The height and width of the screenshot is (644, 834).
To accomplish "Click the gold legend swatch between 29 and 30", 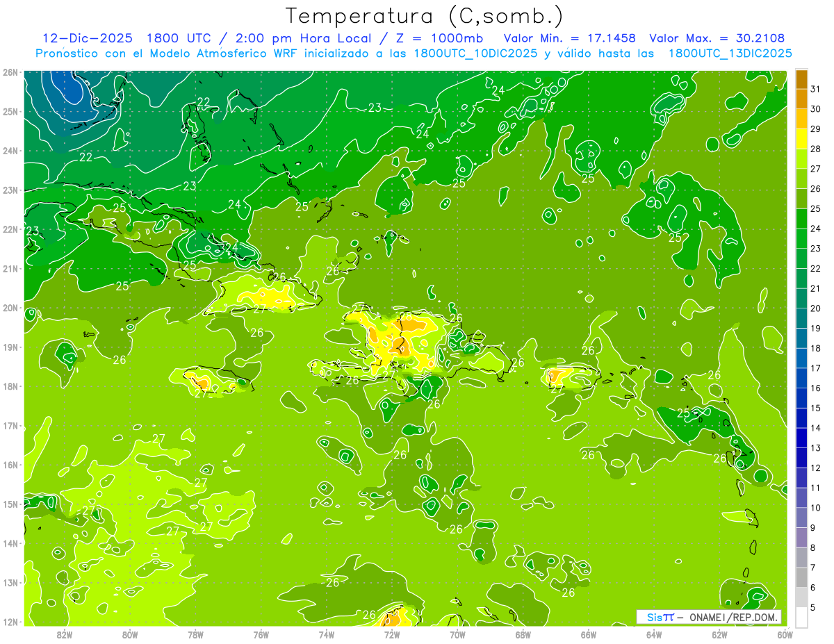I will pyautogui.click(x=801, y=119).
